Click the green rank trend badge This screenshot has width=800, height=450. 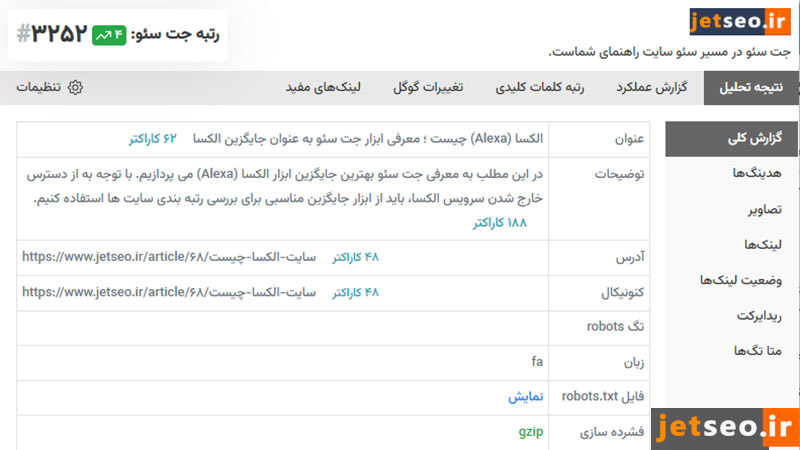coord(109,35)
